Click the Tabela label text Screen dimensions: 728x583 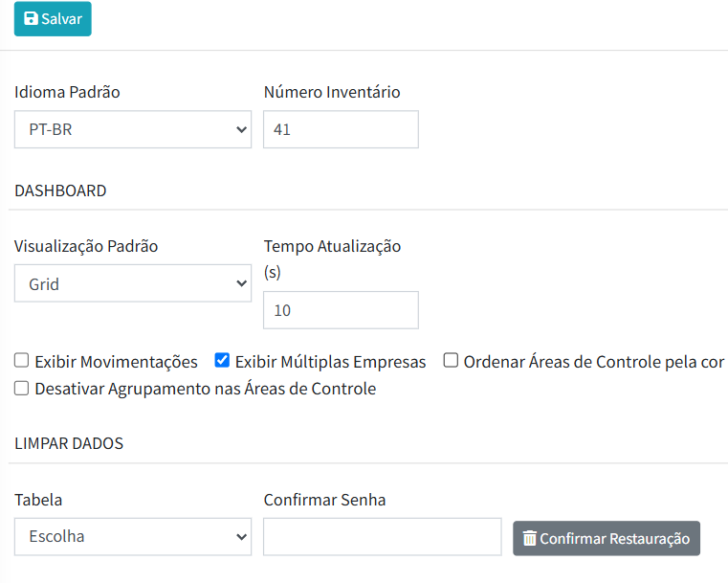click(x=38, y=500)
